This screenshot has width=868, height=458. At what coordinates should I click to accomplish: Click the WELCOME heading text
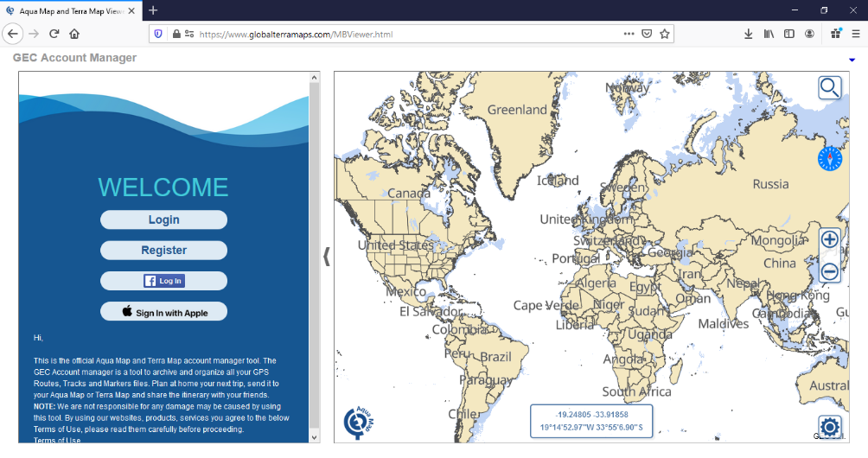tap(163, 188)
